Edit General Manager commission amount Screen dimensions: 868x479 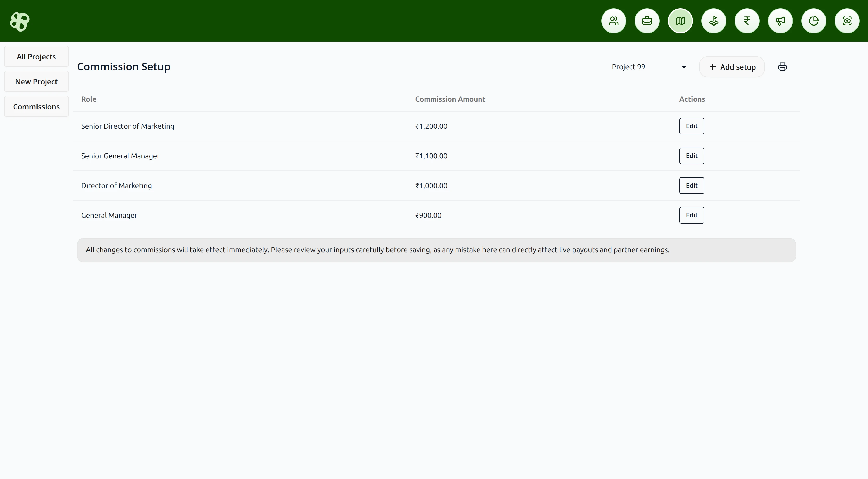tap(691, 215)
